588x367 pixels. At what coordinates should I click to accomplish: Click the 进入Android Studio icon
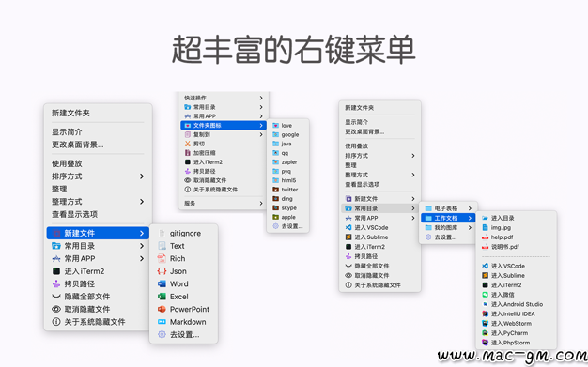pos(485,304)
